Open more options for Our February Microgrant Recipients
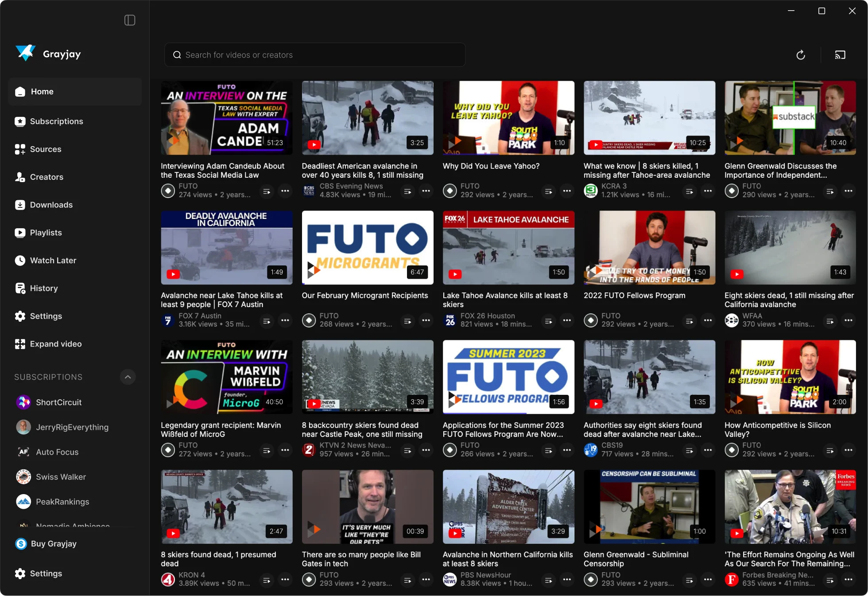 [x=426, y=320]
